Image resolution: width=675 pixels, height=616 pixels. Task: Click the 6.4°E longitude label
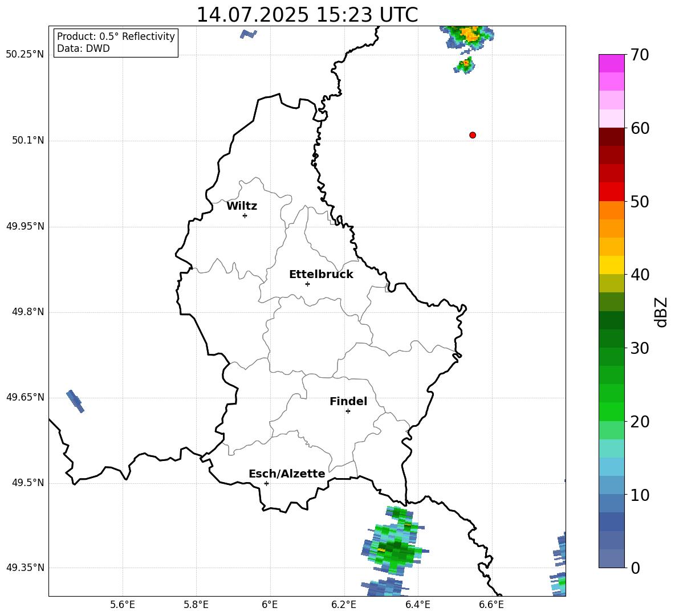click(x=417, y=605)
